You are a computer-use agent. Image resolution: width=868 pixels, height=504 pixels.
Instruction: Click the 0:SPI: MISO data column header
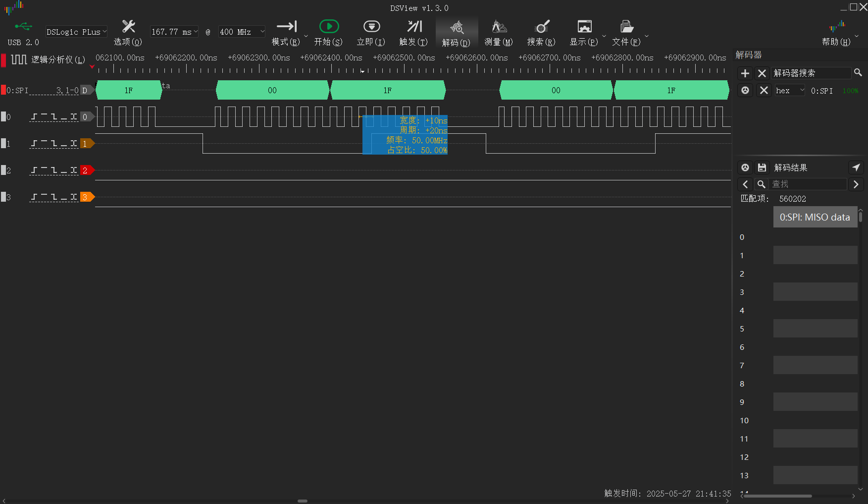click(x=815, y=217)
